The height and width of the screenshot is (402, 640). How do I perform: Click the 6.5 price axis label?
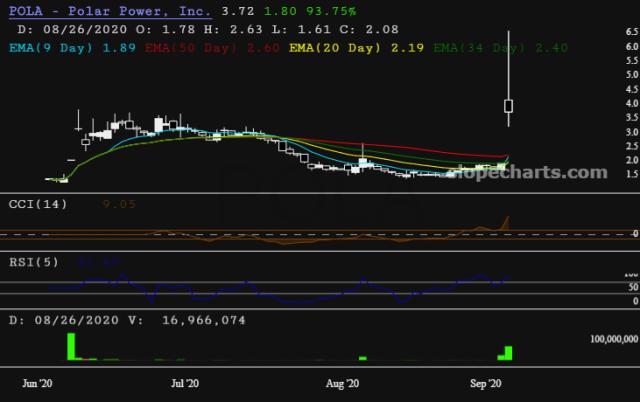(x=632, y=33)
